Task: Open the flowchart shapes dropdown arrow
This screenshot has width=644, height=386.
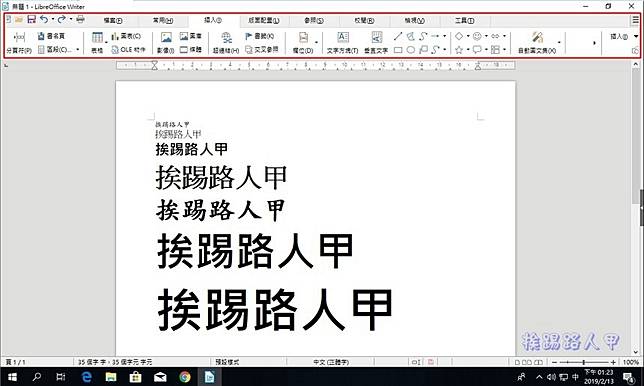Action: point(504,50)
